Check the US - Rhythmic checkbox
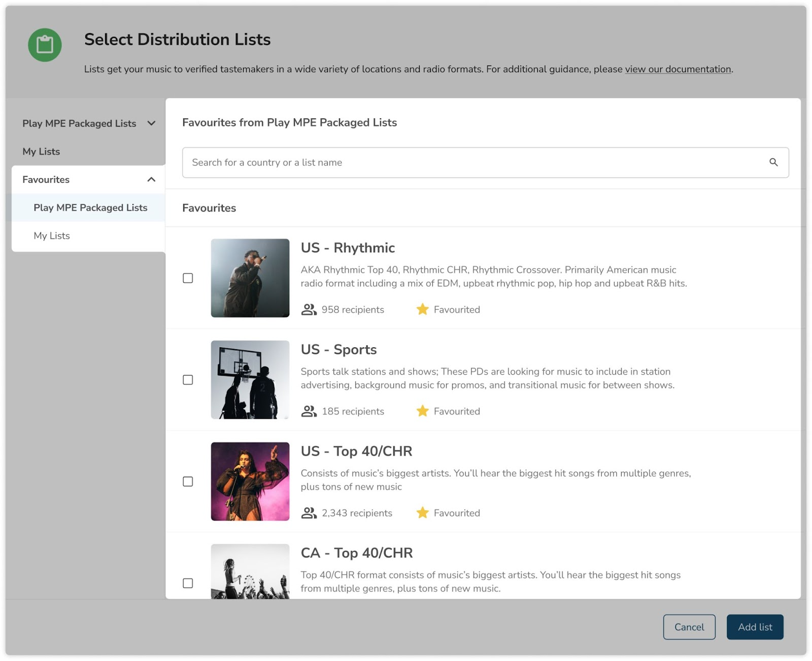Screen dimensions: 812x661 coord(188,278)
